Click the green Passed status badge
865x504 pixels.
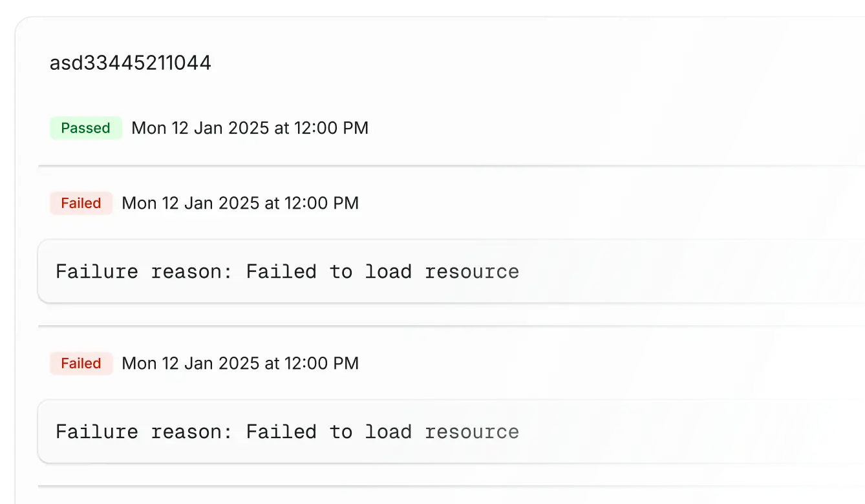tap(85, 128)
